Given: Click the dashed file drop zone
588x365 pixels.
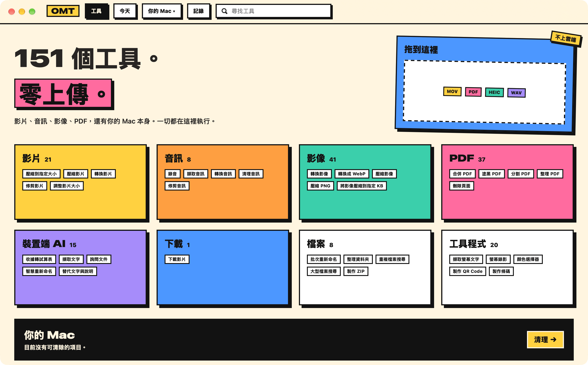Looking at the screenshot, I should click(484, 92).
